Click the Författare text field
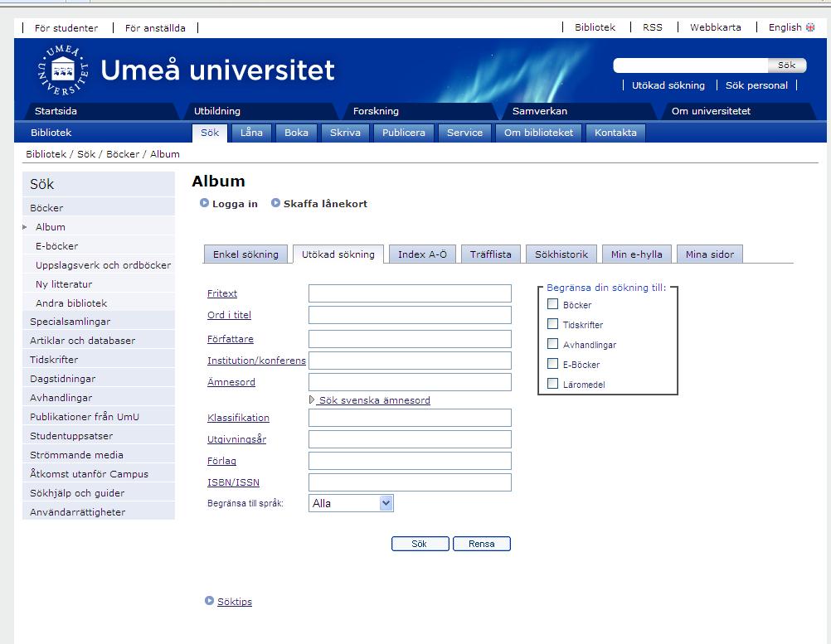This screenshot has height=644, width=831. (410, 339)
